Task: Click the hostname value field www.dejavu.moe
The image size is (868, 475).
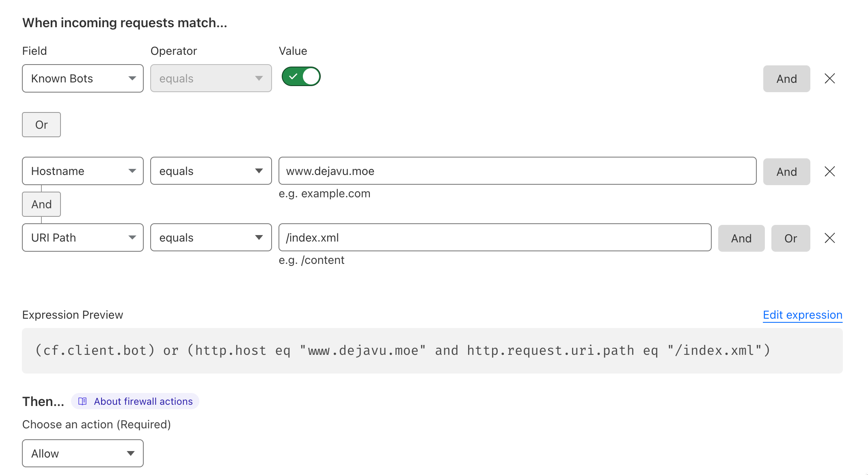Action: coord(517,171)
